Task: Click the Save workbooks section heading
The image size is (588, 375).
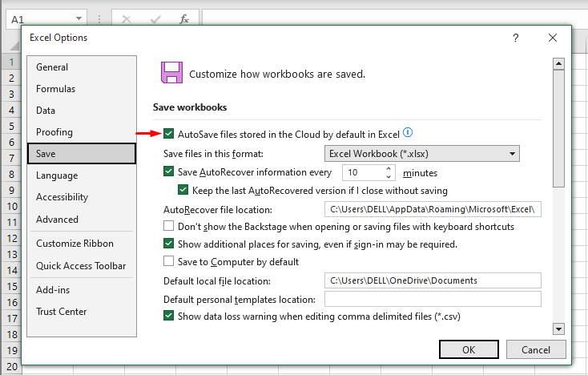Action: pyautogui.click(x=190, y=107)
